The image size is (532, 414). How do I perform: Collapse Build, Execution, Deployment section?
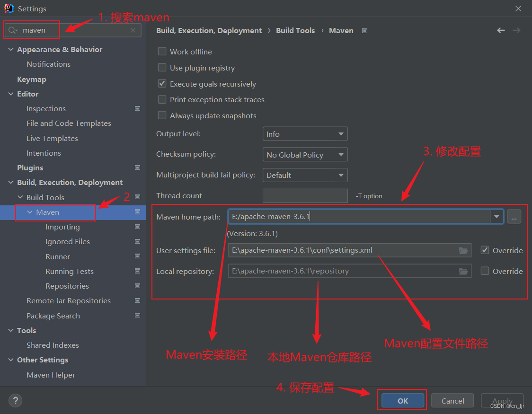11,183
